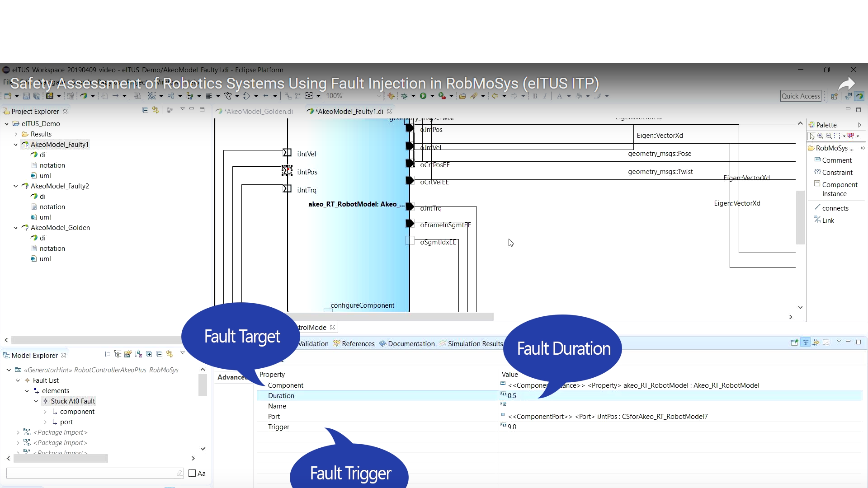Expand the Results folder
Image resolution: width=868 pixels, height=488 pixels.
[16, 134]
